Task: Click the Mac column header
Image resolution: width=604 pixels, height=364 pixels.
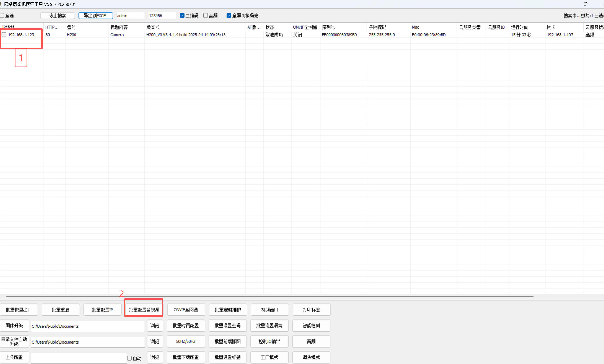Action: point(433,27)
